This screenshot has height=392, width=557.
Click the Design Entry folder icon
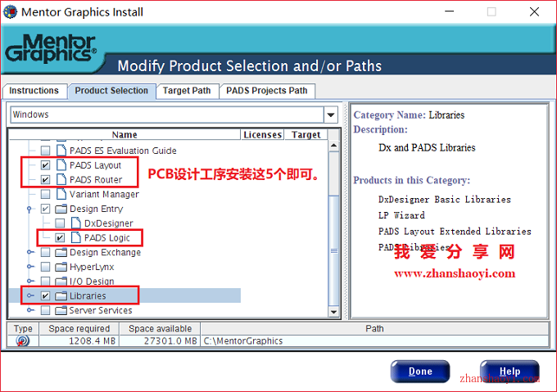61,209
